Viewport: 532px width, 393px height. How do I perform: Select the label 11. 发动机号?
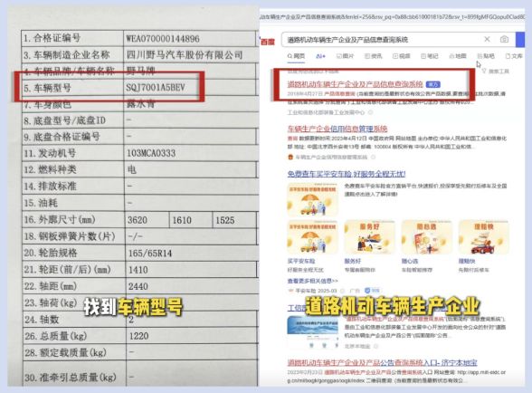coord(50,154)
